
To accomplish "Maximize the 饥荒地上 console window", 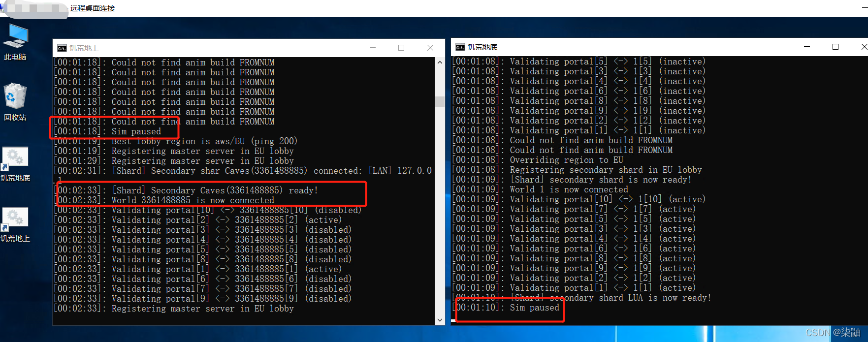I will point(401,48).
